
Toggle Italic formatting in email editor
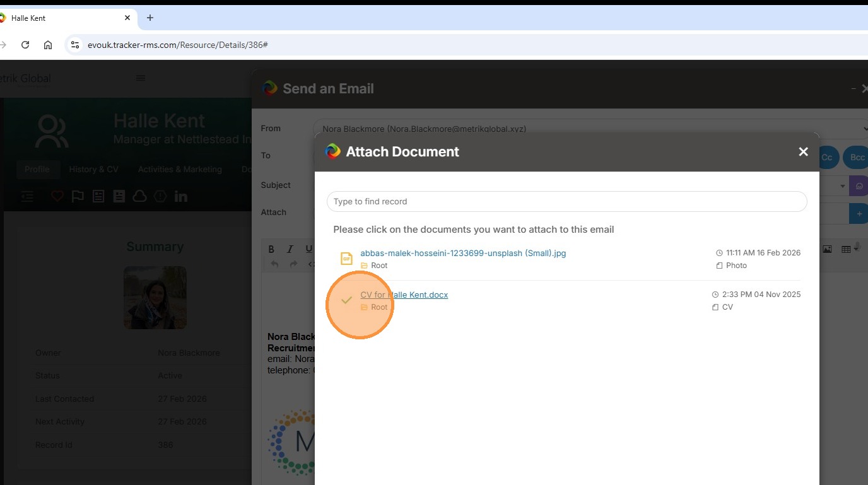pyautogui.click(x=290, y=249)
